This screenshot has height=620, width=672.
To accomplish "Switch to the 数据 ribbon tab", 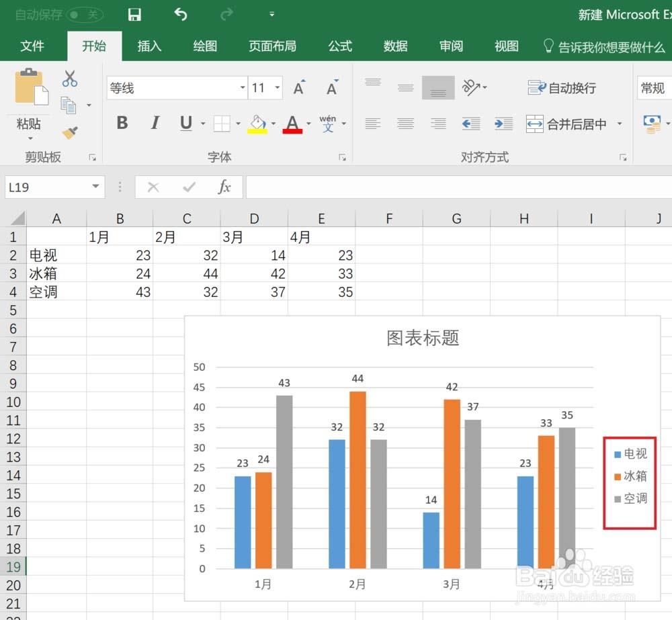I will coord(395,46).
